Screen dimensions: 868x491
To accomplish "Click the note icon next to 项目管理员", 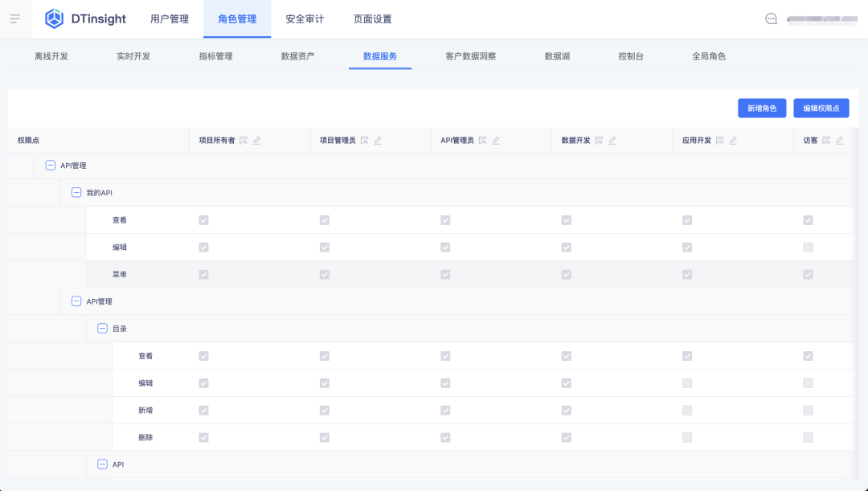I will pos(364,140).
